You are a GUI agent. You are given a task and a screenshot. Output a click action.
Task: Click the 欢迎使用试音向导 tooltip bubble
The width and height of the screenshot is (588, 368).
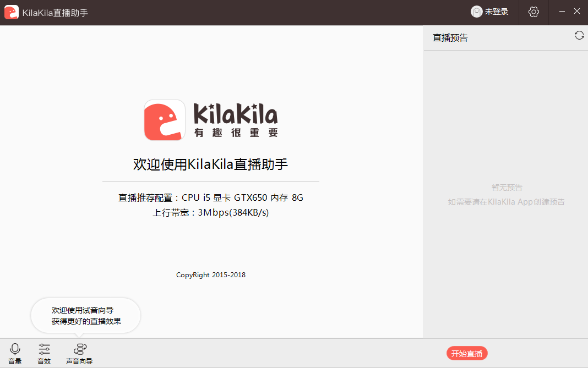coord(86,316)
